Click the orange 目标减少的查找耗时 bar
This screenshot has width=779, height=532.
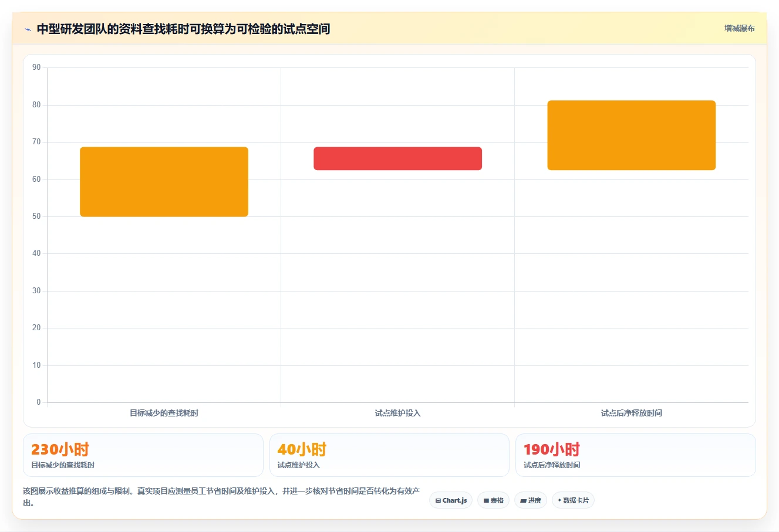(164, 182)
